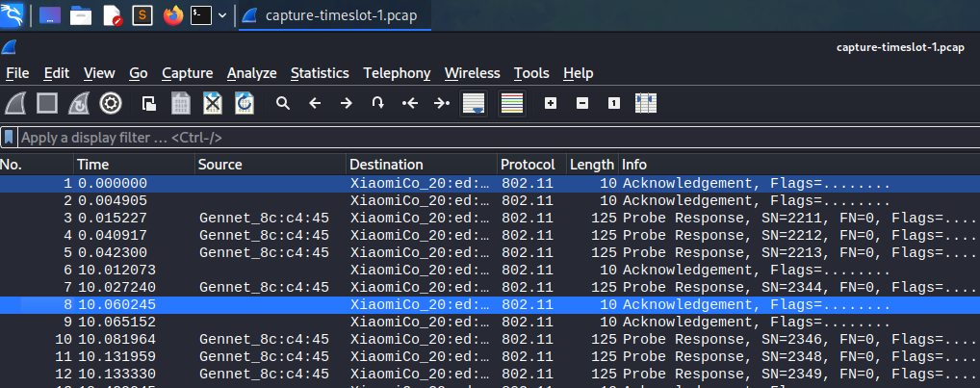
Task: Open the Go menu
Action: point(138,73)
